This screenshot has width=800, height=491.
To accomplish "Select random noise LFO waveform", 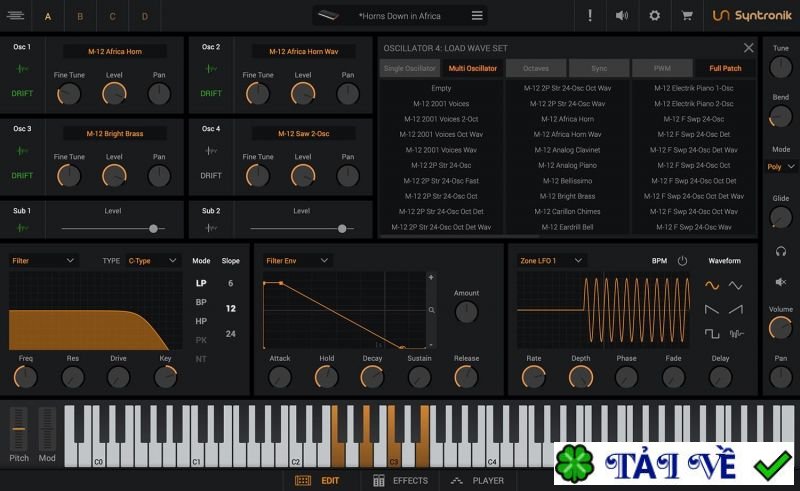I will [x=736, y=334].
